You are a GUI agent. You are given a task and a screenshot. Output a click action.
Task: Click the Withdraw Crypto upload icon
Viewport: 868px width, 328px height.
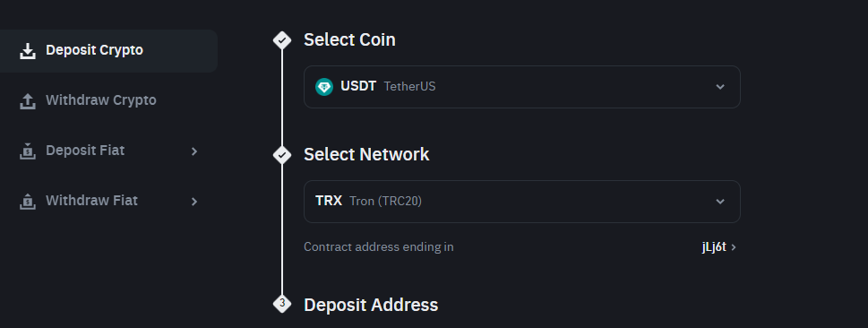27,101
